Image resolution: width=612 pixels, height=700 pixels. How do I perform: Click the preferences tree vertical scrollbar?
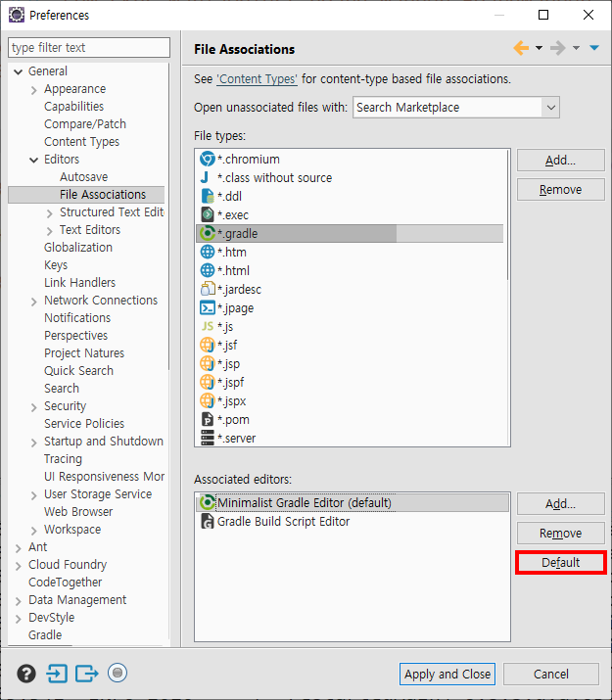[x=168, y=216]
